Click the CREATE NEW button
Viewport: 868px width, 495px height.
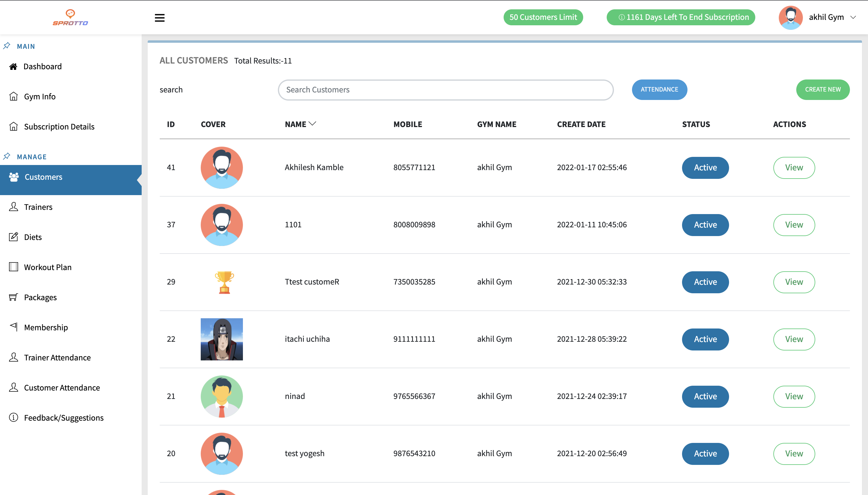(x=822, y=89)
